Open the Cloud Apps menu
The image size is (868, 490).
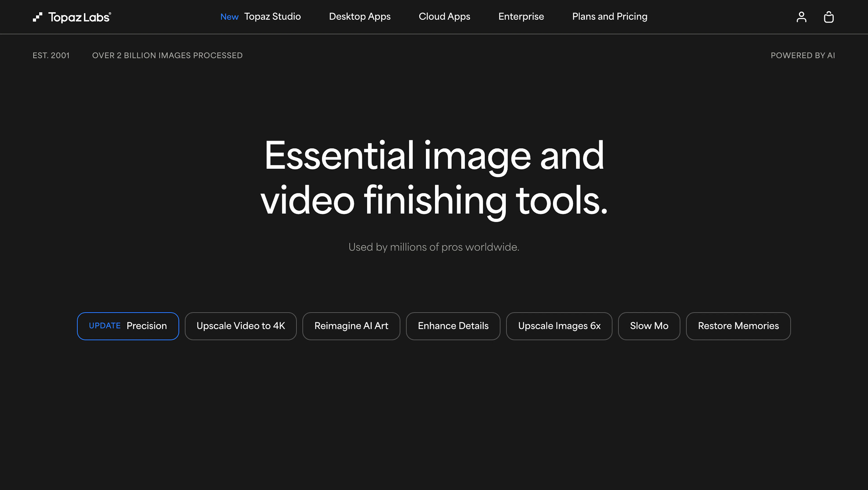(x=444, y=16)
